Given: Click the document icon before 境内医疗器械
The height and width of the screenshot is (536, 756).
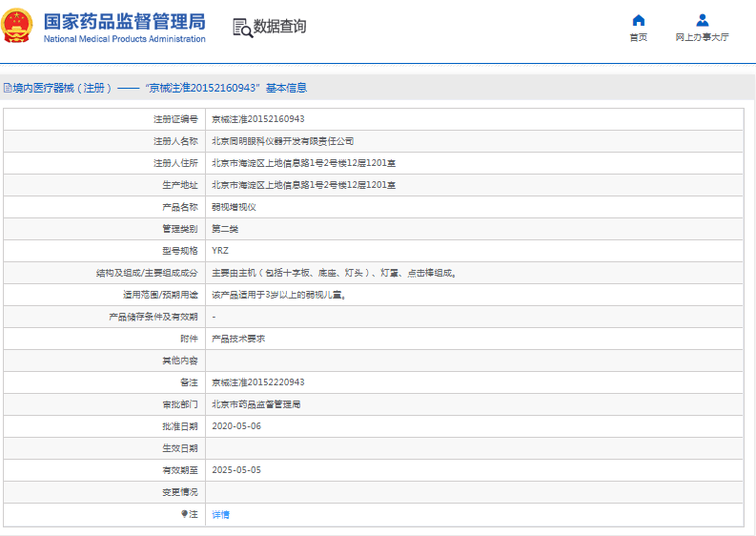Looking at the screenshot, I should [7, 88].
